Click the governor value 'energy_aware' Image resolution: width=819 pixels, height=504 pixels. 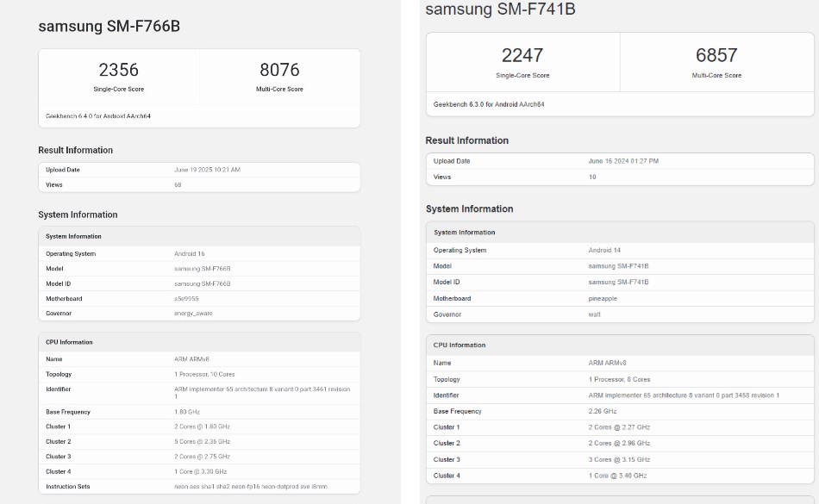pyautogui.click(x=193, y=314)
